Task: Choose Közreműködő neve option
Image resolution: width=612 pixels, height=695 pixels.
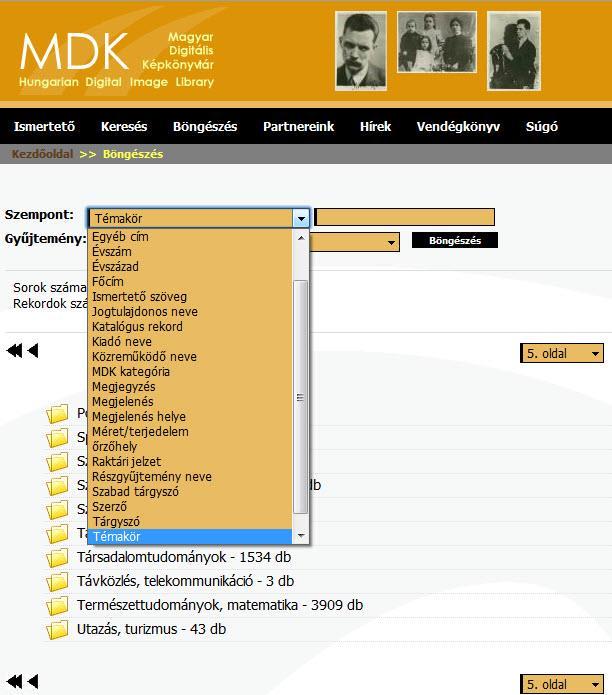Action: pos(190,357)
